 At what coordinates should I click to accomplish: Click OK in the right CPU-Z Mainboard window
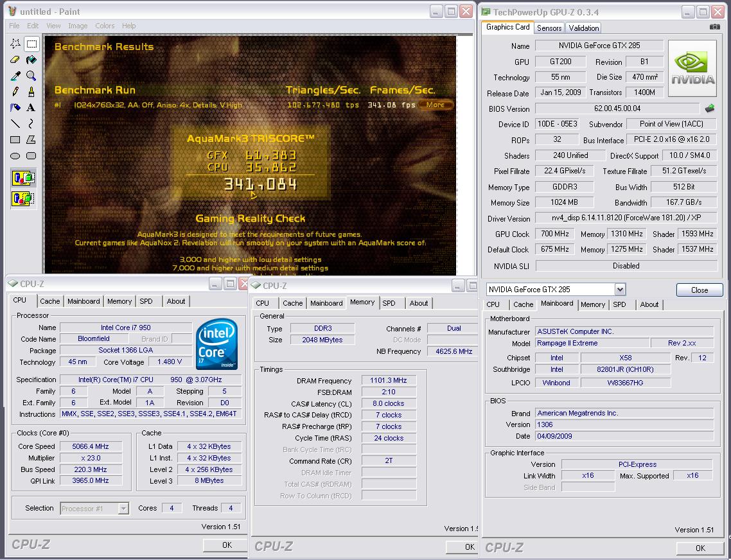pos(700,548)
